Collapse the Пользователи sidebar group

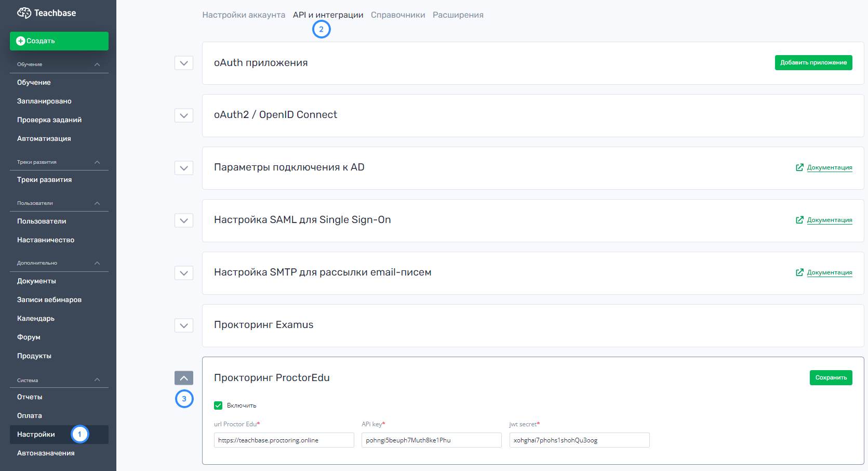click(x=97, y=203)
